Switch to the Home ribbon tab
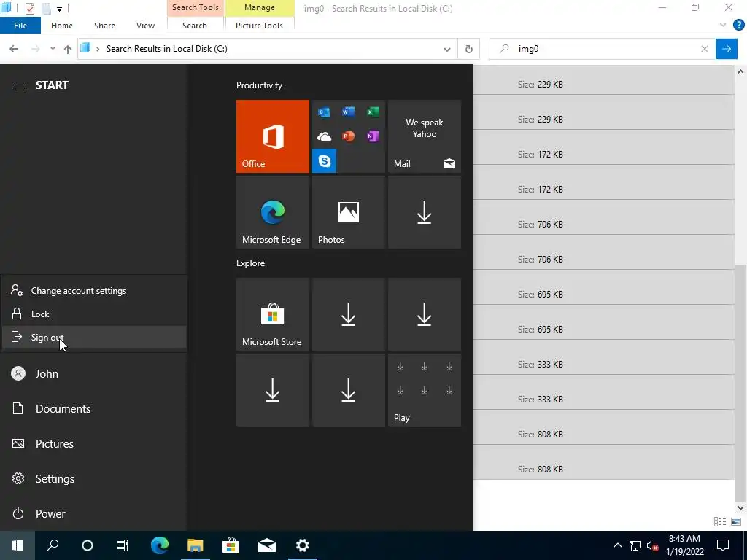747x560 pixels. [x=62, y=26]
